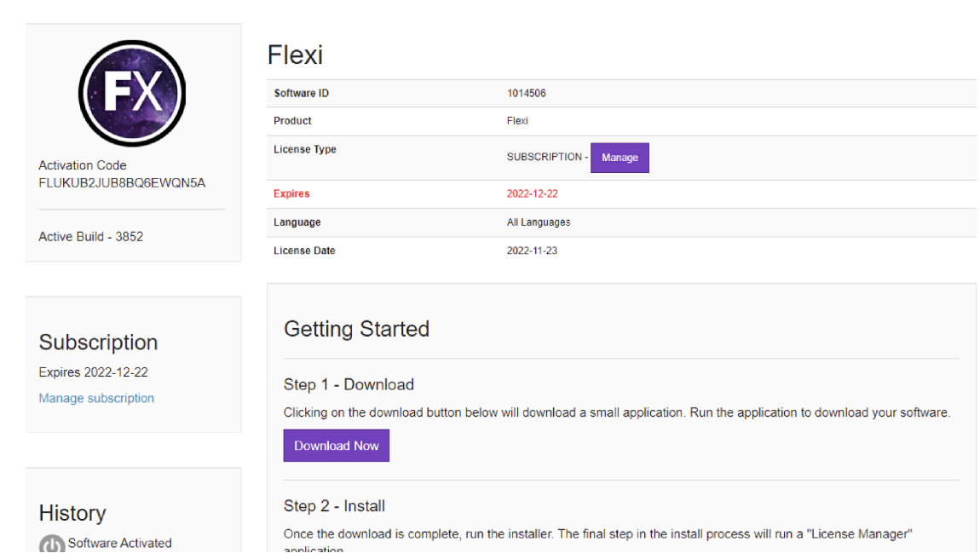Viewport: 980px width, 559px height.
Task: Click the red expiry date 2022-12-22
Action: (x=532, y=193)
